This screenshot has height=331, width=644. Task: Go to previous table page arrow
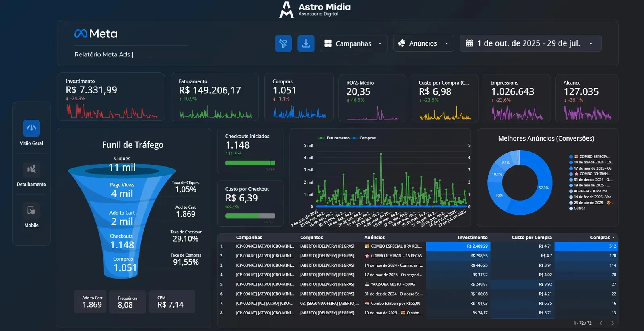pyautogui.click(x=601, y=323)
